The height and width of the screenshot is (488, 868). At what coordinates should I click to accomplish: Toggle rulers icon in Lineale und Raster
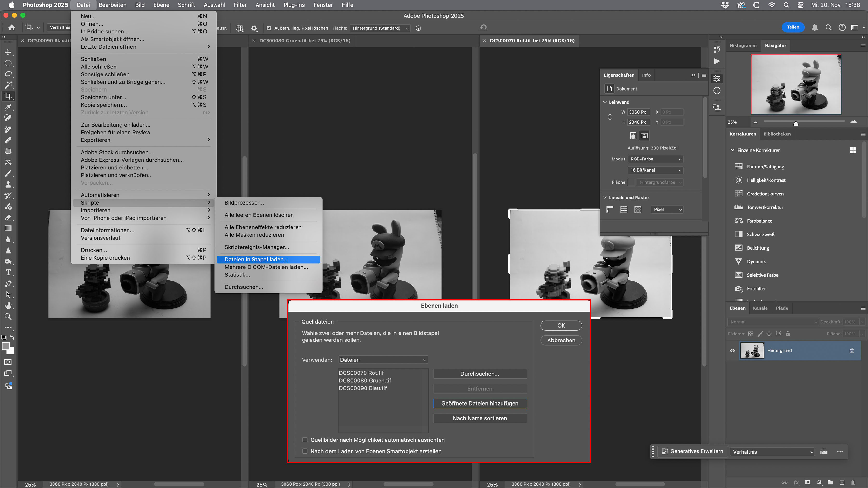coord(610,209)
